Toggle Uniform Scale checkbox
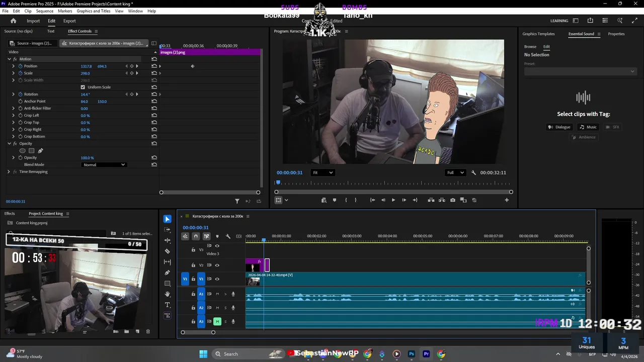This screenshot has width=644, height=362. coord(83,87)
